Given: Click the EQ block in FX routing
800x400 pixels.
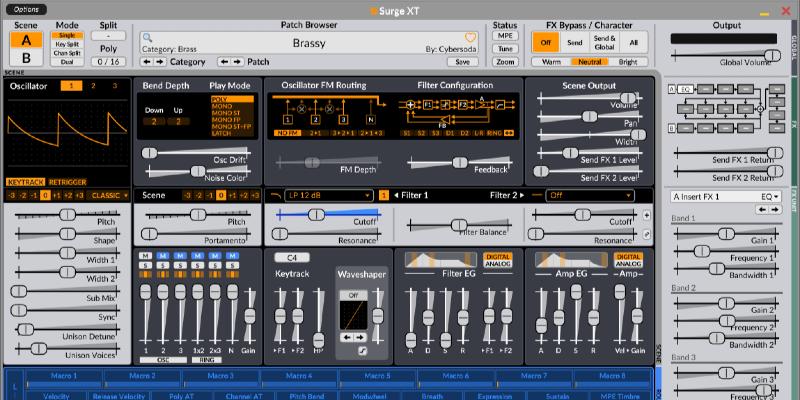Looking at the screenshot, I should (687, 89).
